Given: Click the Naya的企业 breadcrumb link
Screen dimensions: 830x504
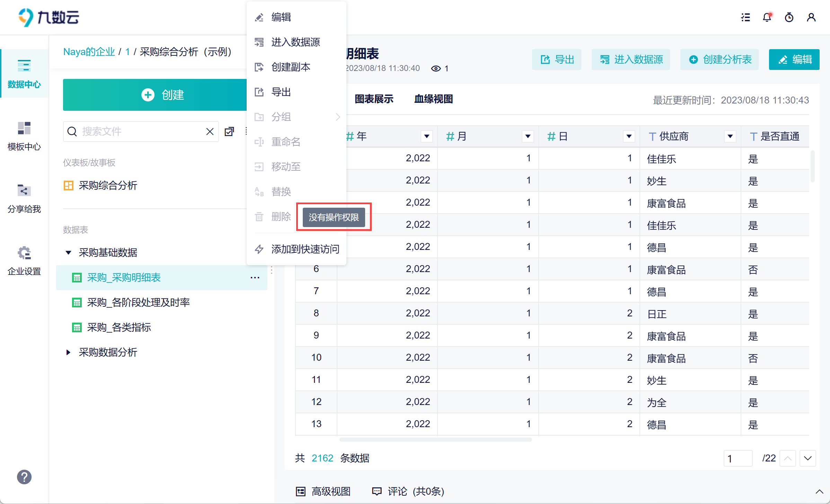Looking at the screenshot, I should 89,52.
